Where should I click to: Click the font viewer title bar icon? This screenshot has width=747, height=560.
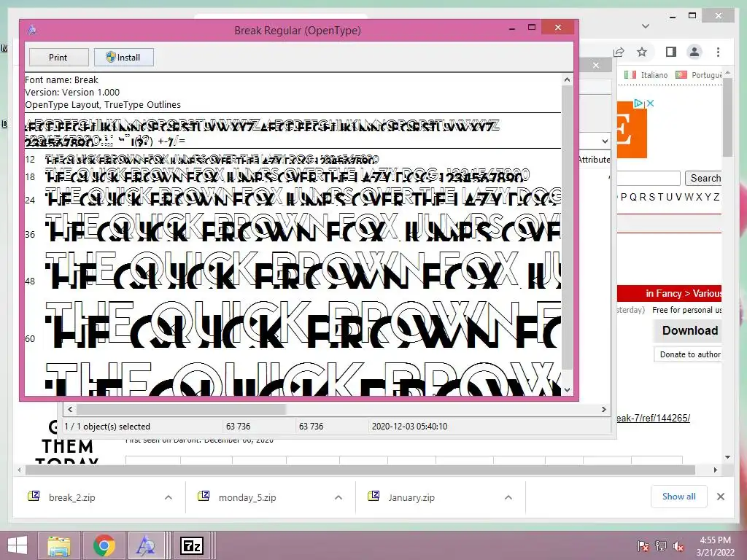tap(32, 30)
